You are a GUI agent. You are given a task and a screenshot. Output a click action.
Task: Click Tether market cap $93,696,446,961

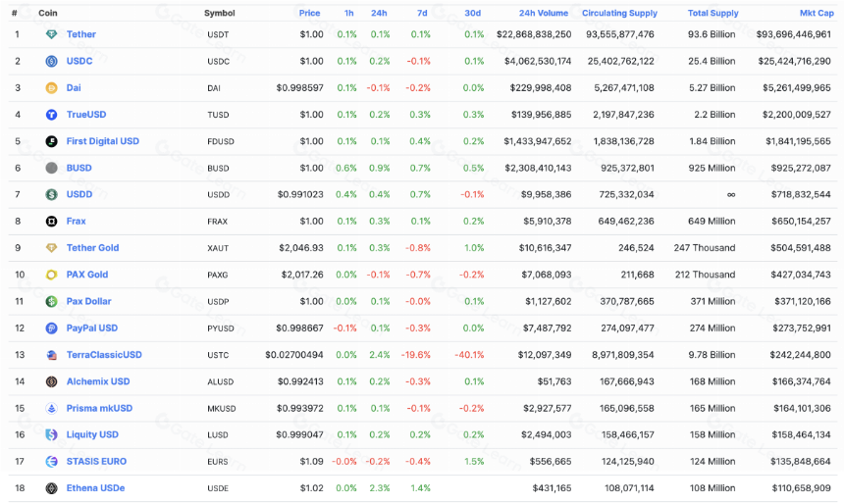tap(793, 34)
